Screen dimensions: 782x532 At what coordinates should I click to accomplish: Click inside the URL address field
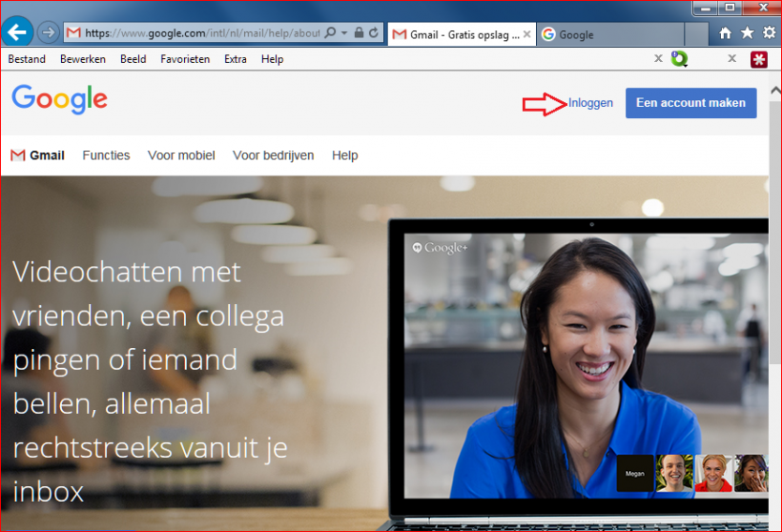click(x=200, y=32)
